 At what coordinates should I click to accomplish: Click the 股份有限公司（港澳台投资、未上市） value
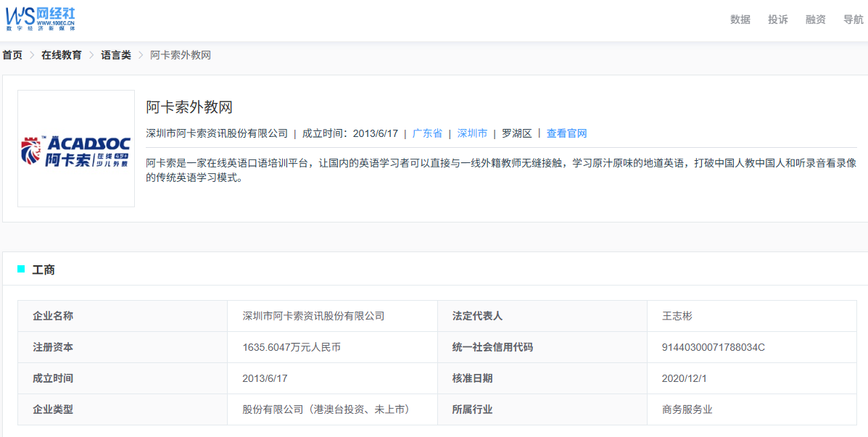click(x=328, y=409)
